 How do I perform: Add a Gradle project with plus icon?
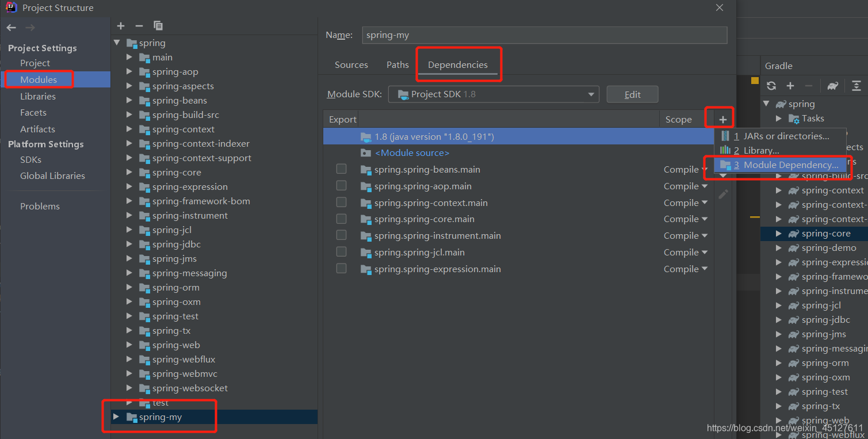[x=790, y=86]
